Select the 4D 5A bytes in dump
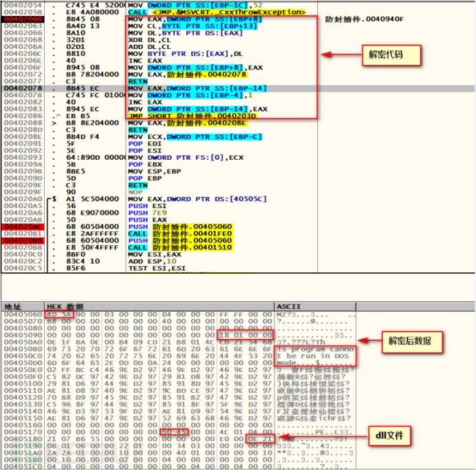 pos(59,314)
